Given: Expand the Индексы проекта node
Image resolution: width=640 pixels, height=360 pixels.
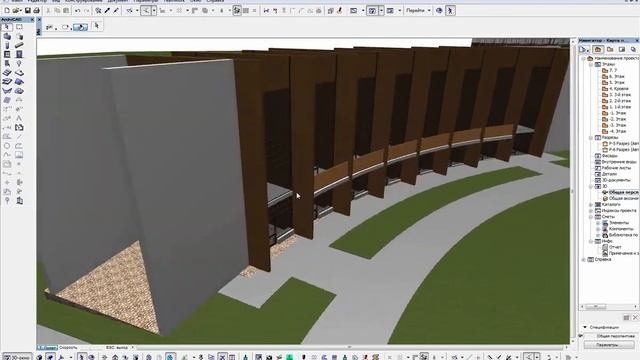Looking at the screenshot, I should pyautogui.click(x=591, y=211).
